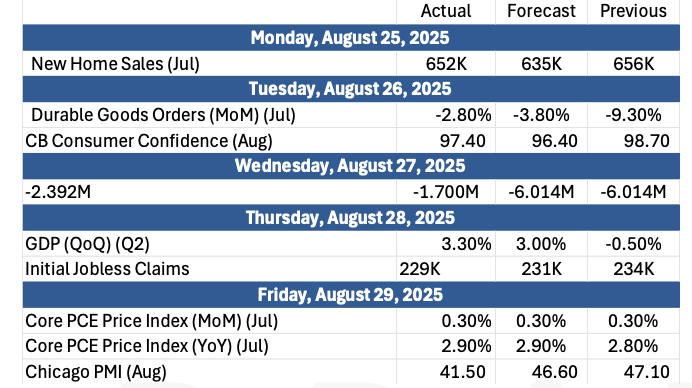Select the -1.700M actual value cell

point(446,192)
